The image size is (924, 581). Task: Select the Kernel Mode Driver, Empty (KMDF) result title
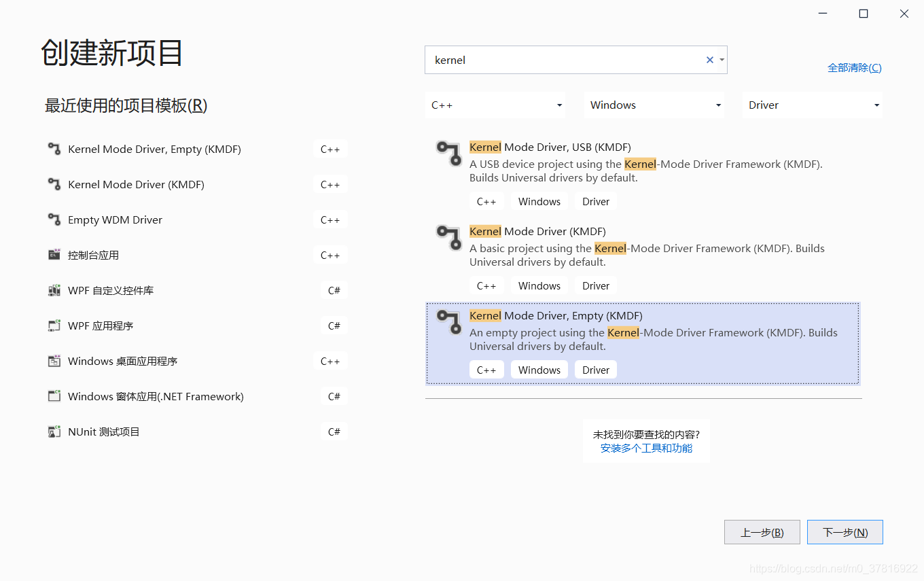(x=556, y=315)
